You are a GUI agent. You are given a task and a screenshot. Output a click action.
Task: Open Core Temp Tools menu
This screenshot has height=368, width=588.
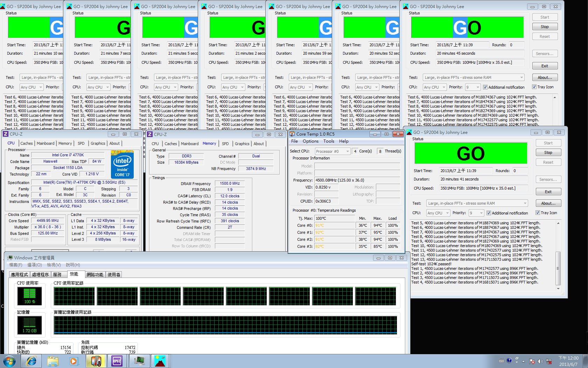[329, 141]
